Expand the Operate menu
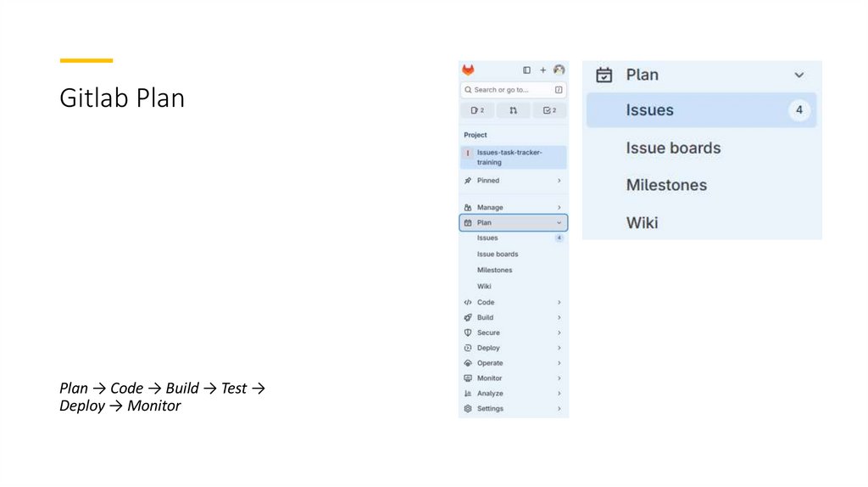This screenshot has width=868, height=487. pyautogui.click(x=513, y=363)
